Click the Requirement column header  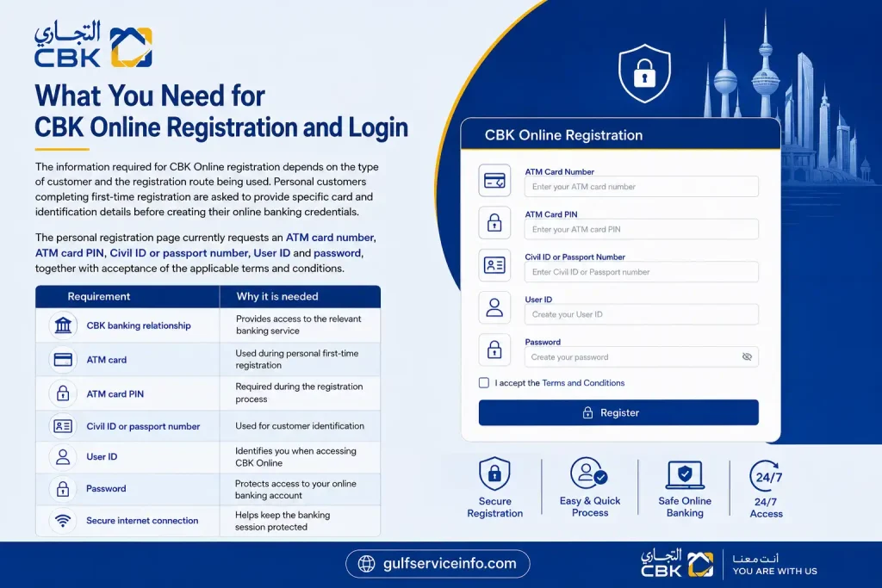(x=99, y=296)
